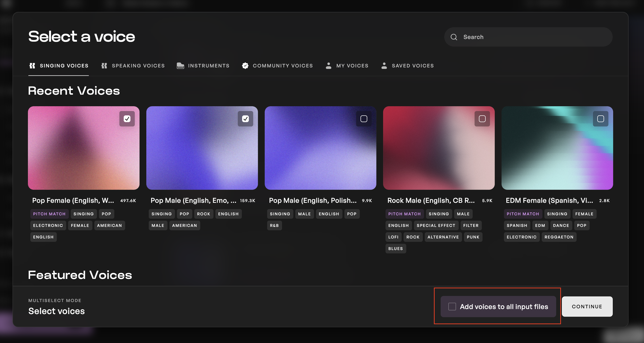The width and height of the screenshot is (644, 343).
Task: Click the 5.9K usage count
Action: click(x=487, y=201)
